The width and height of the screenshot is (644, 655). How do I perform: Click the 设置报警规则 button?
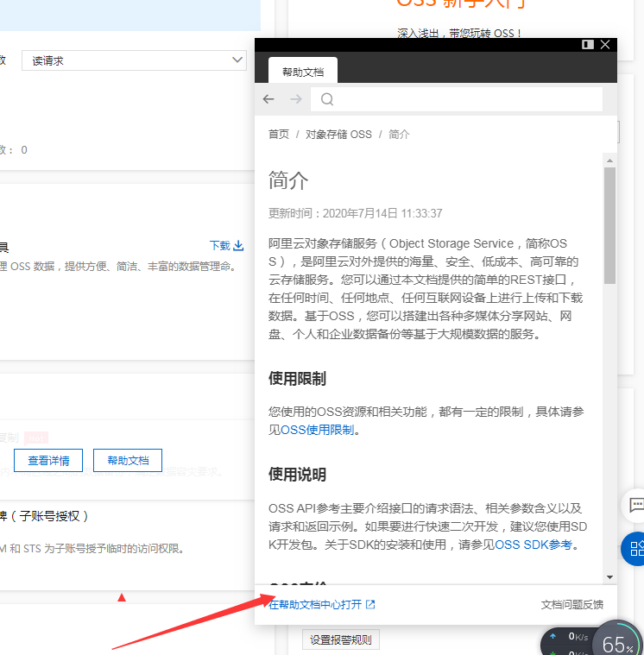tap(341, 640)
